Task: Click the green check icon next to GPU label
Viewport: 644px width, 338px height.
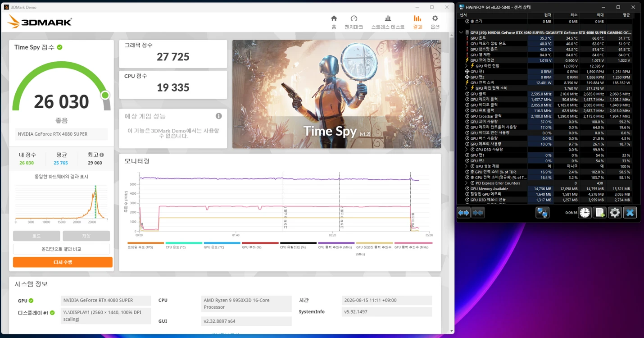Action: click(x=31, y=301)
